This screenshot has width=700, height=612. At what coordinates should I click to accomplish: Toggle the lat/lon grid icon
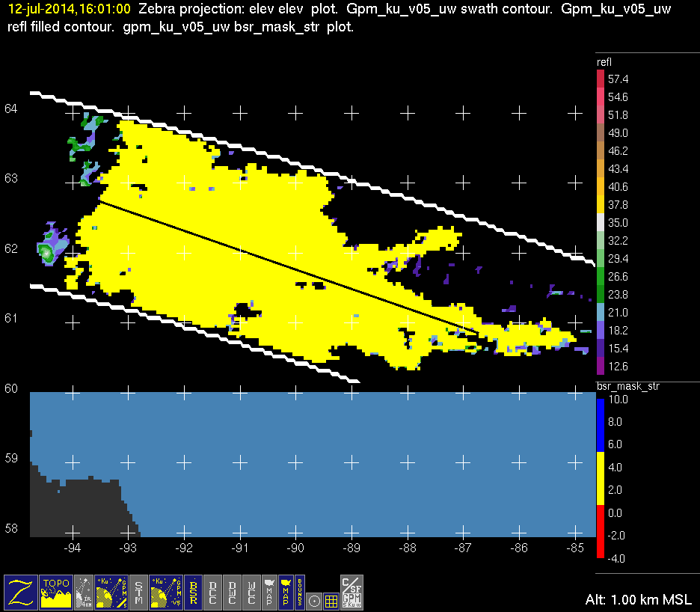pyautogui.click(x=331, y=602)
